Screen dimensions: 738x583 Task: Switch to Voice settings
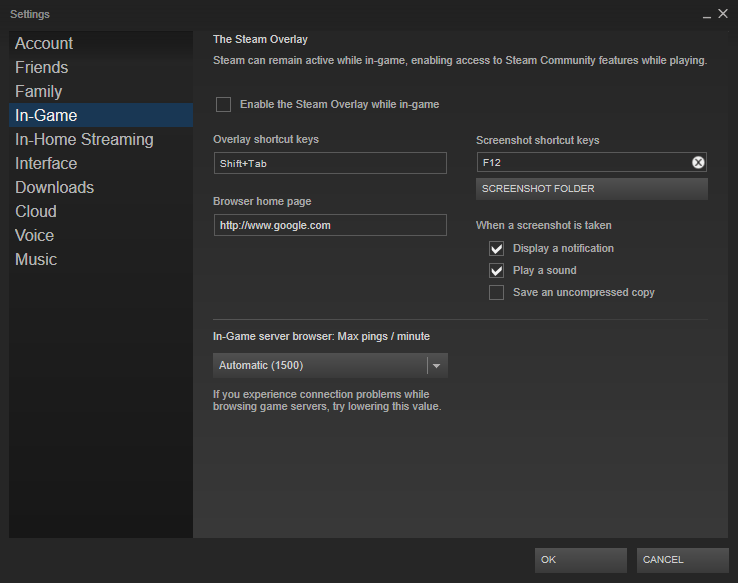click(x=101, y=235)
